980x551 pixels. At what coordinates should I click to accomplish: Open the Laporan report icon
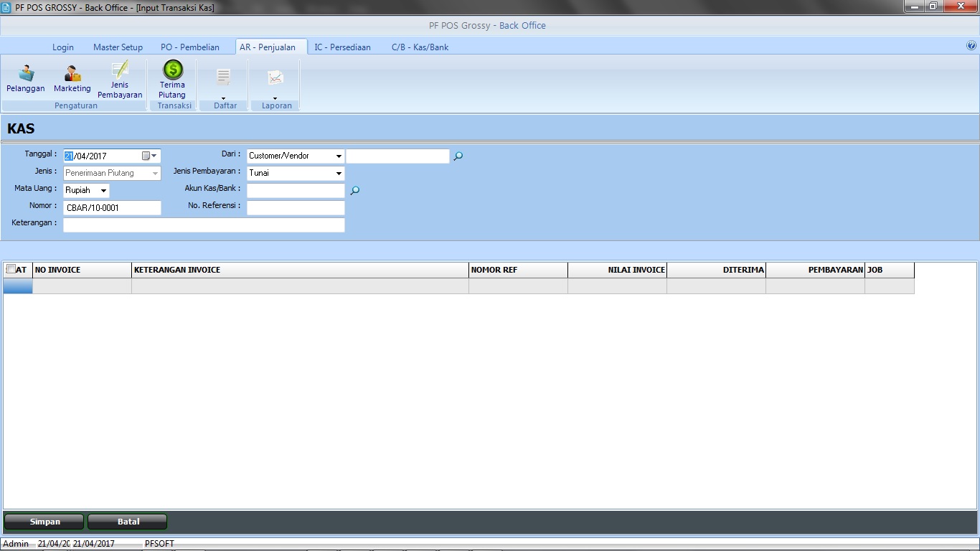pos(275,77)
